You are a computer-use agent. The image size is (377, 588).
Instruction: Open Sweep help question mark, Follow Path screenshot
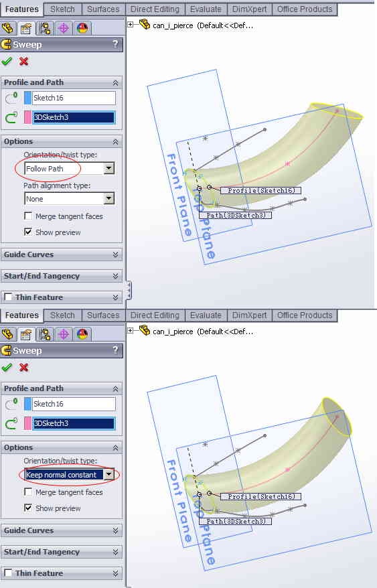coord(115,44)
